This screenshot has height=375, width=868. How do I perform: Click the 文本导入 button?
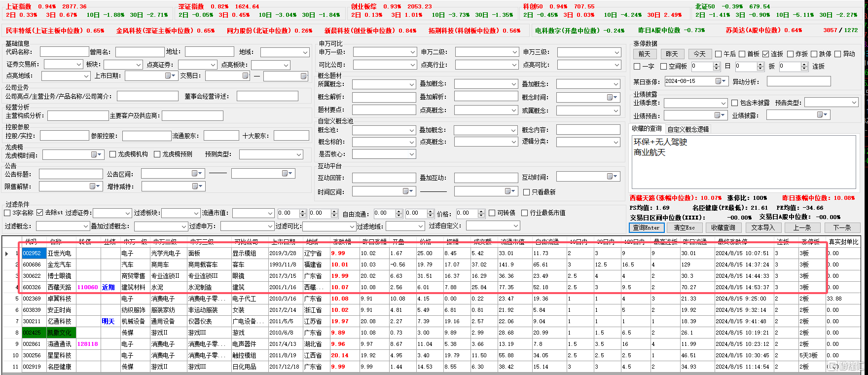tap(763, 227)
